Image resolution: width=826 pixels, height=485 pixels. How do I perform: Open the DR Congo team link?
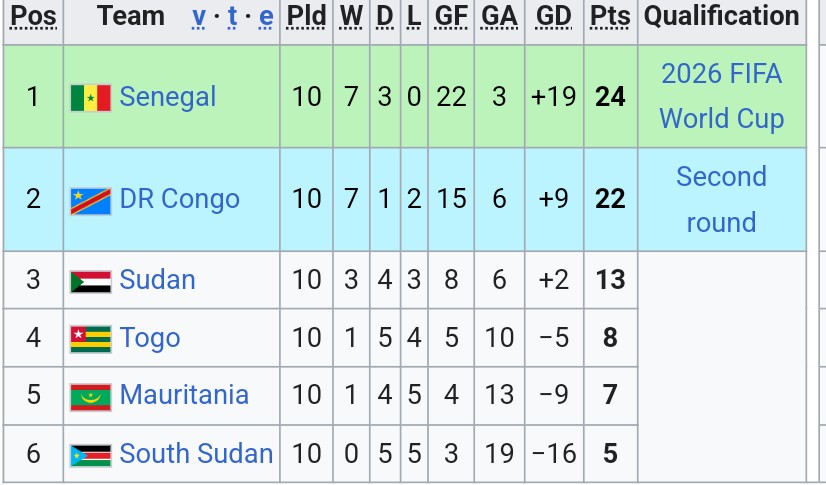[179, 199]
